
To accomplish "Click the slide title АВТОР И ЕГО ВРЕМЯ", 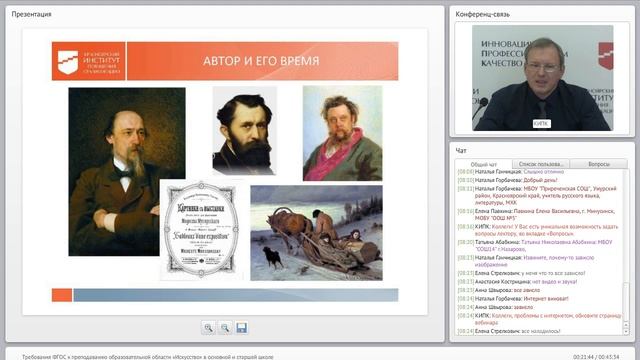I will [x=261, y=61].
